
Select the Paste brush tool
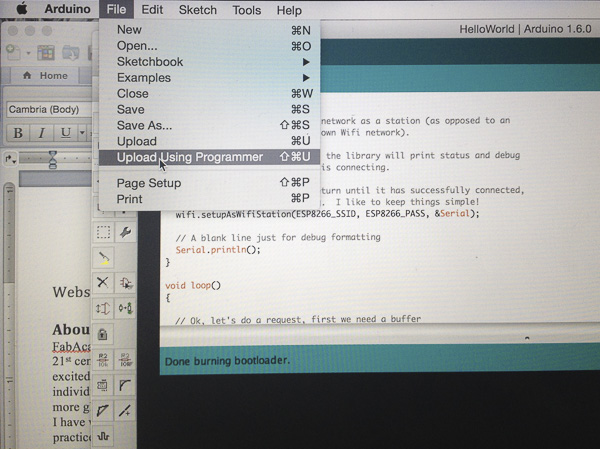point(103,258)
